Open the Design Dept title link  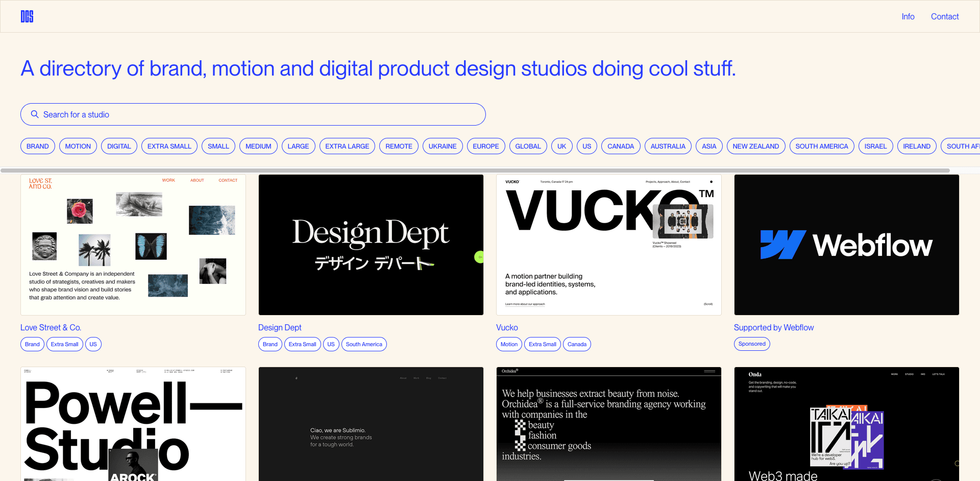(x=280, y=327)
